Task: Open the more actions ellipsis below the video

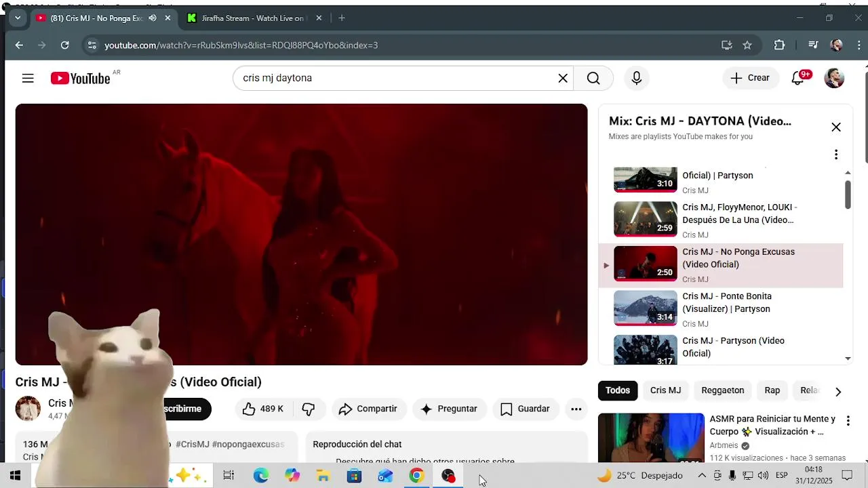Action: pyautogui.click(x=576, y=409)
